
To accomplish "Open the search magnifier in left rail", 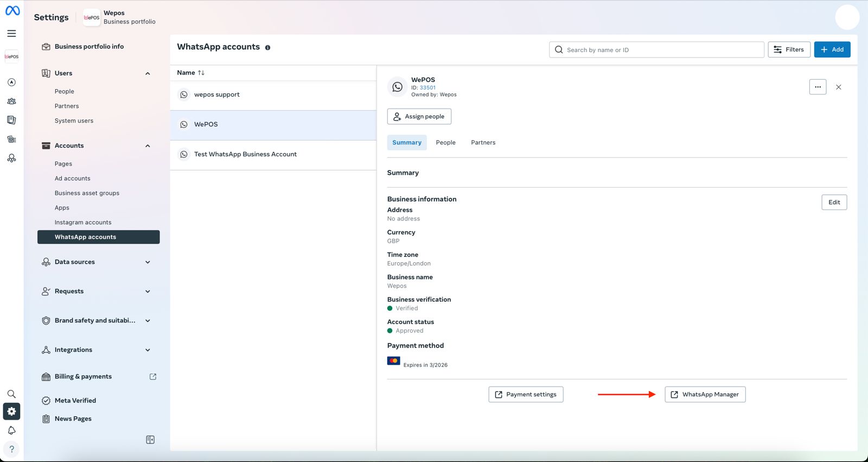I will pos(11,394).
